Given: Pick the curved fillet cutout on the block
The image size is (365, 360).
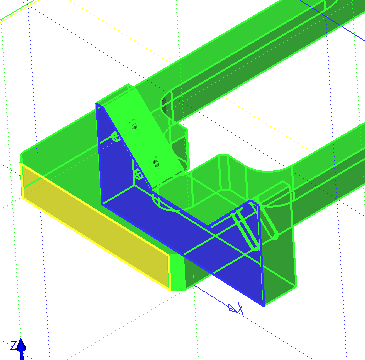Looking at the screenshot, I should 267,167.
